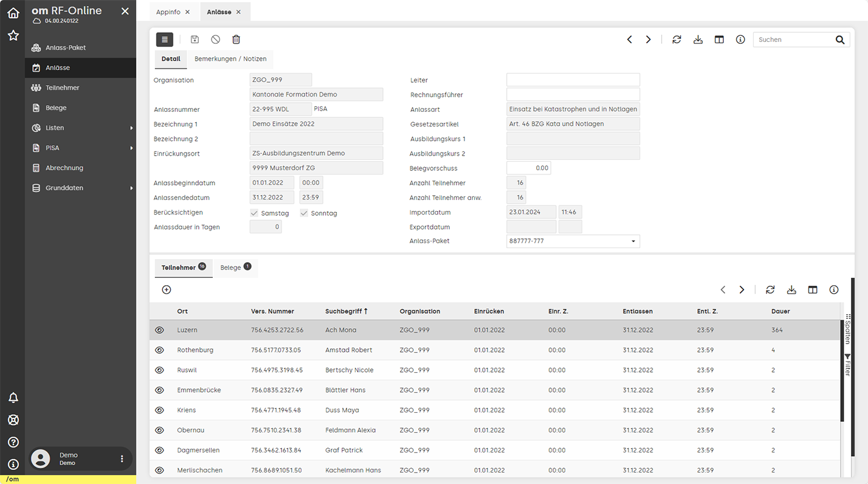The height and width of the screenshot is (484, 868).
Task: Click the cancel circle-slash icon
Action: point(215,40)
